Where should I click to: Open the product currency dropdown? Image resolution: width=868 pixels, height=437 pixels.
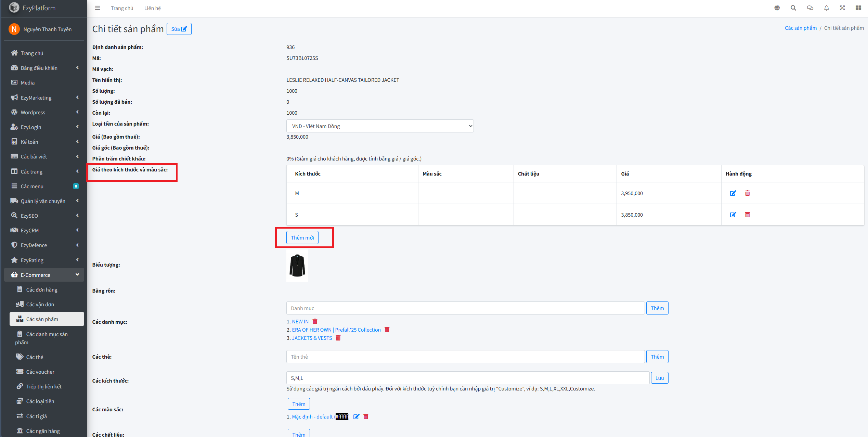pyautogui.click(x=380, y=126)
